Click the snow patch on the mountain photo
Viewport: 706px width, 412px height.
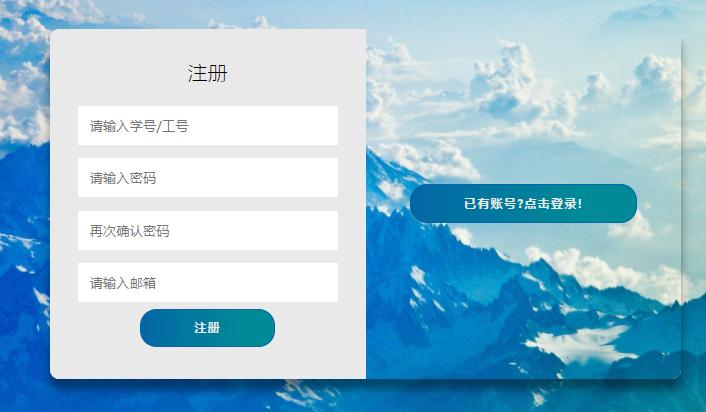click(583, 343)
